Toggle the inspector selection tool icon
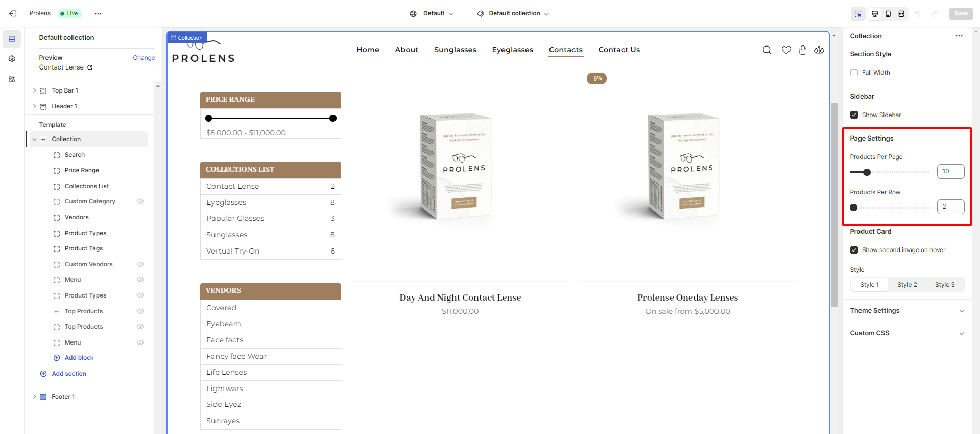 pos(858,14)
